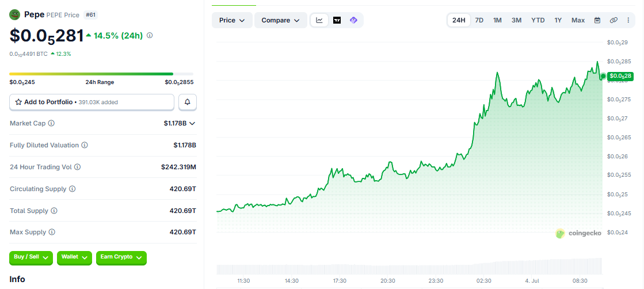Open the three-dot chart options menu
The width and height of the screenshot is (644, 289).
coord(628,20)
